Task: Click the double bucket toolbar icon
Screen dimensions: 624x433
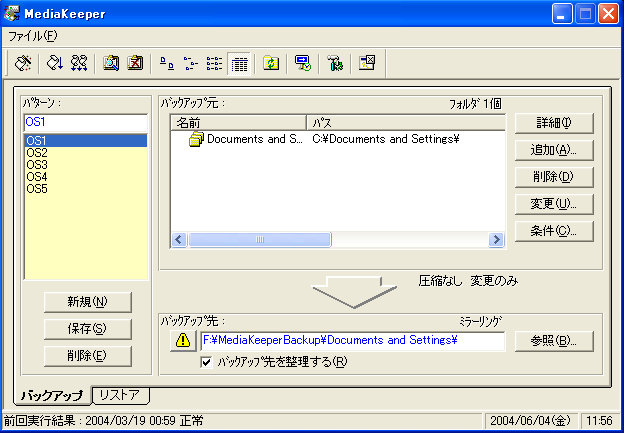Action: click(80, 63)
